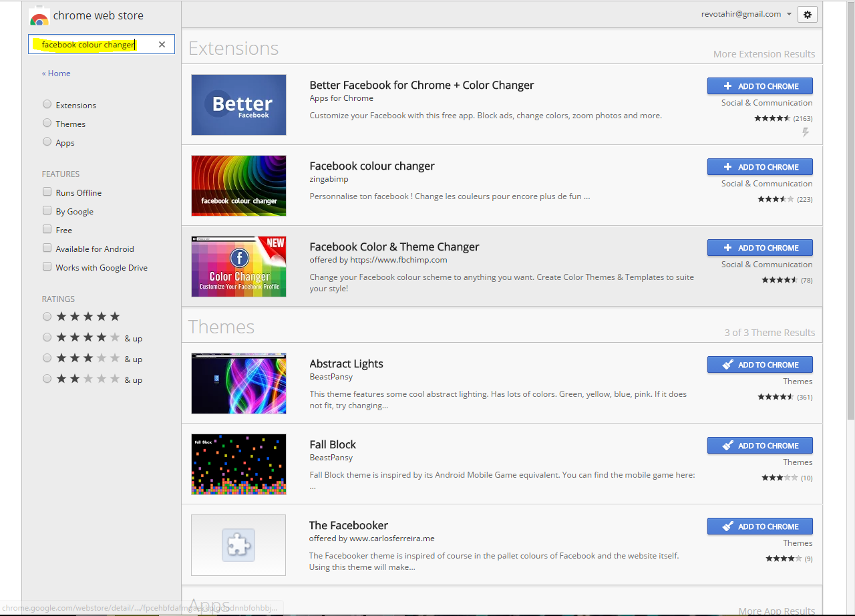
Task: Click the 3 of 3 Theme Results label
Action: click(x=769, y=333)
